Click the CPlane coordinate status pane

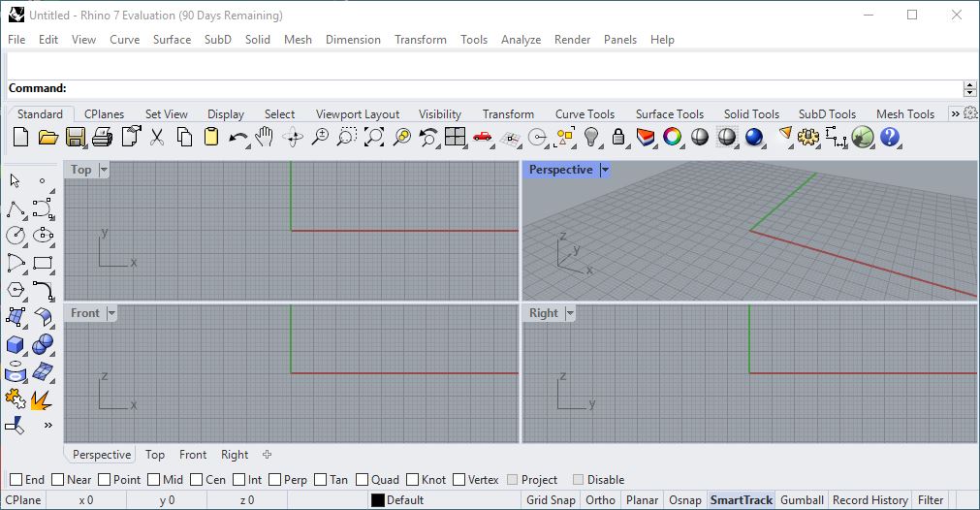pos(23,500)
